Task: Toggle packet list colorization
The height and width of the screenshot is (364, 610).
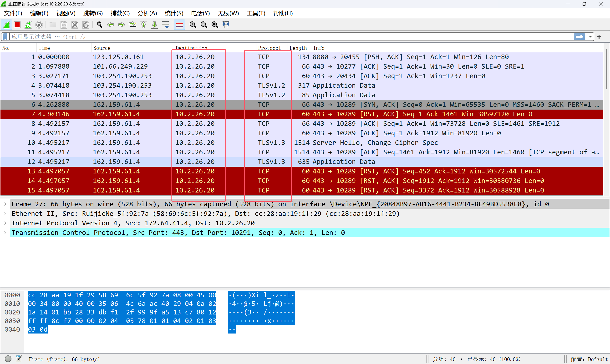Action: (x=179, y=25)
